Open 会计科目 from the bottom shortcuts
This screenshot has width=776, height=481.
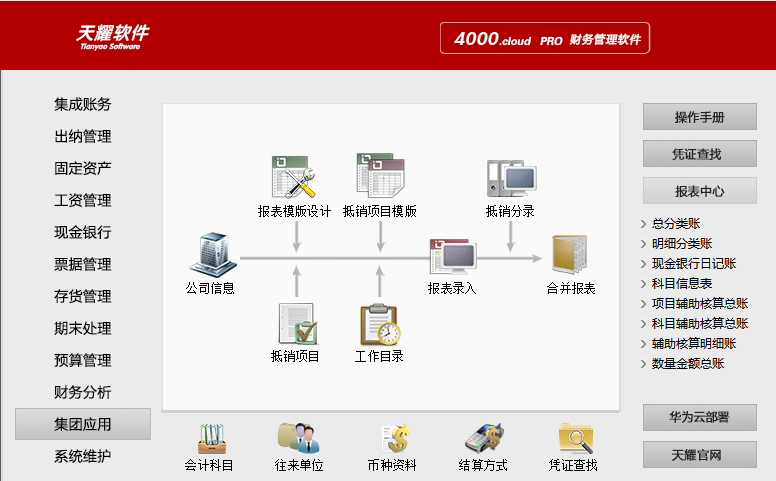click(x=209, y=438)
